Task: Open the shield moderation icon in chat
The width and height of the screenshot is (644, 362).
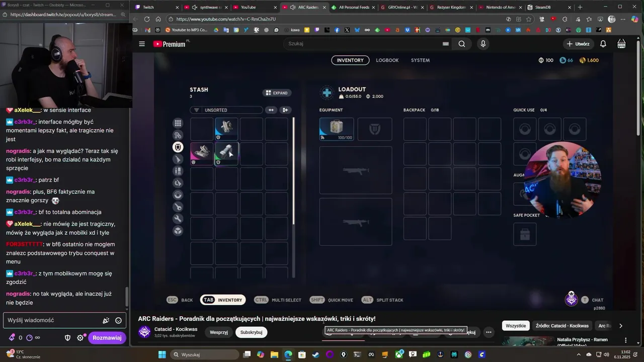Action: point(67,338)
